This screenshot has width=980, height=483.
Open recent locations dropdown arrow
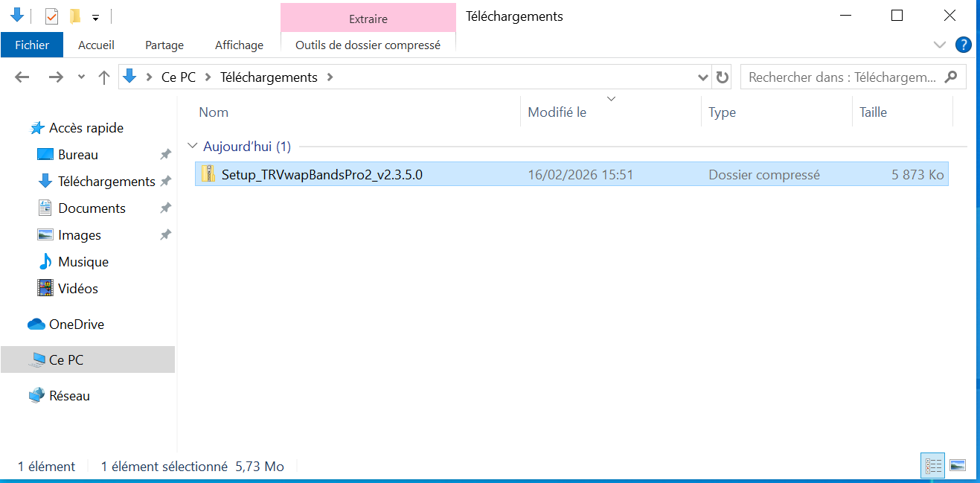(x=81, y=77)
